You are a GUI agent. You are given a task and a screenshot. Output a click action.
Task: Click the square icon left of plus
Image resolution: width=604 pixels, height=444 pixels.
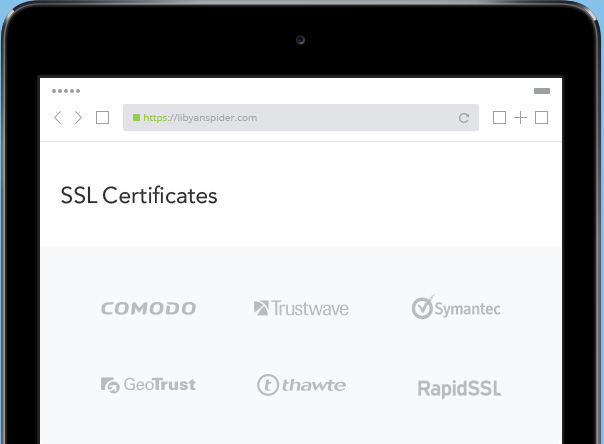click(500, 117)
